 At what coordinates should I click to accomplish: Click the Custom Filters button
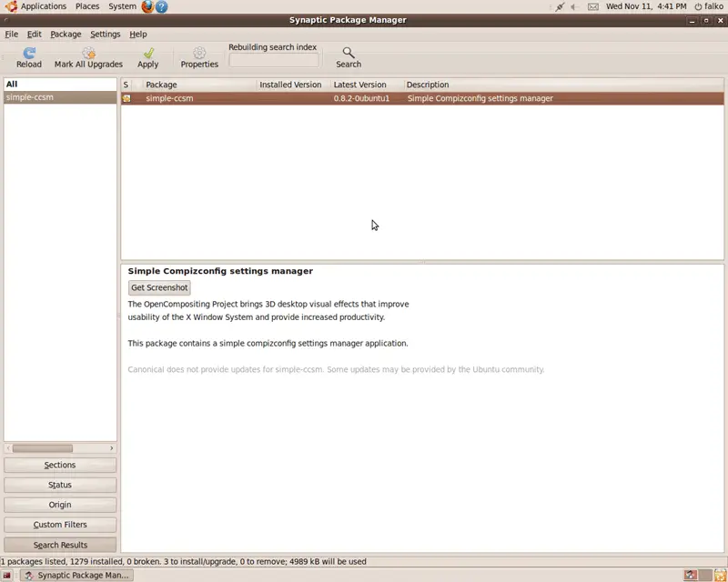coord(60,525)
